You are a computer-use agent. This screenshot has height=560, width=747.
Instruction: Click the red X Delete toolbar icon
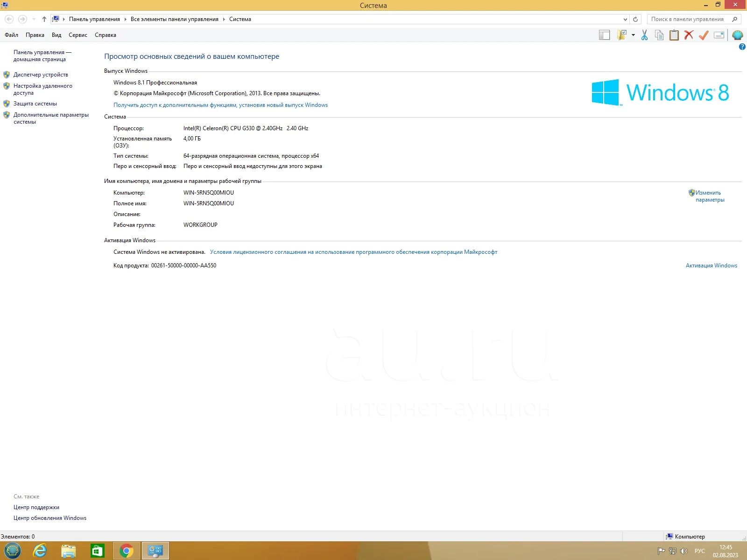[689, 35]
